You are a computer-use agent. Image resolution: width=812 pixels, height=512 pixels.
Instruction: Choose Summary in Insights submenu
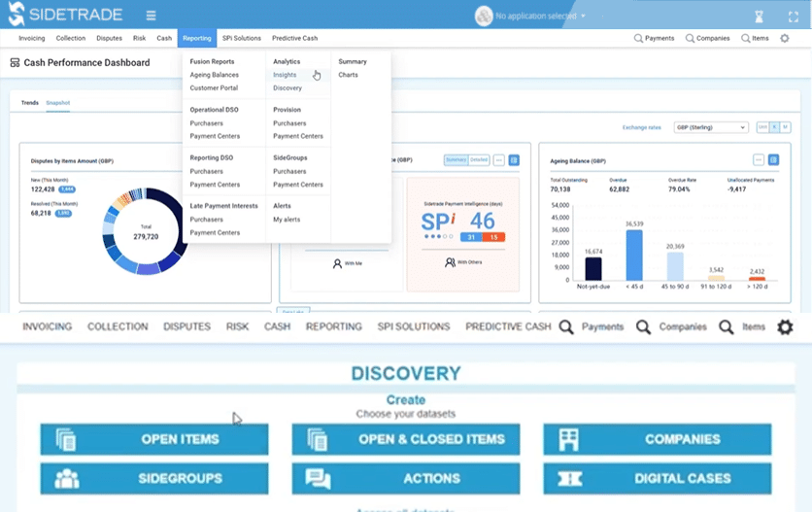coord(353,61)
